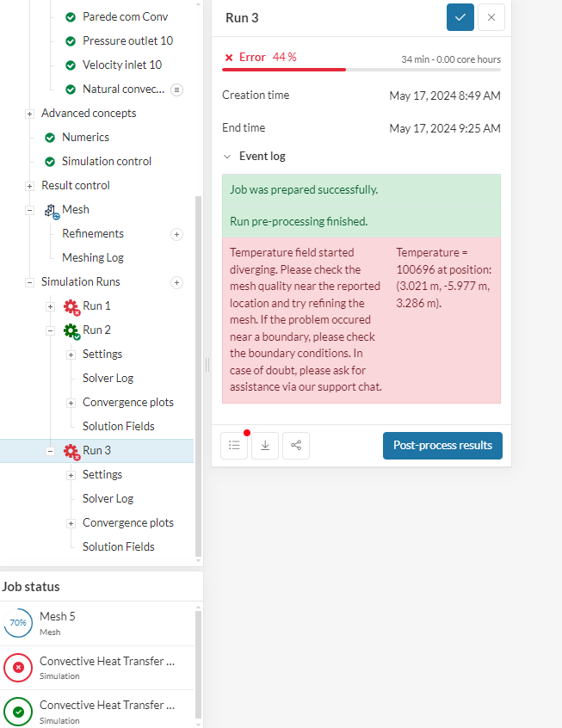This screenshot has width=562, height=728.
Task: Click the share run icon
Action: coord(296,445)
